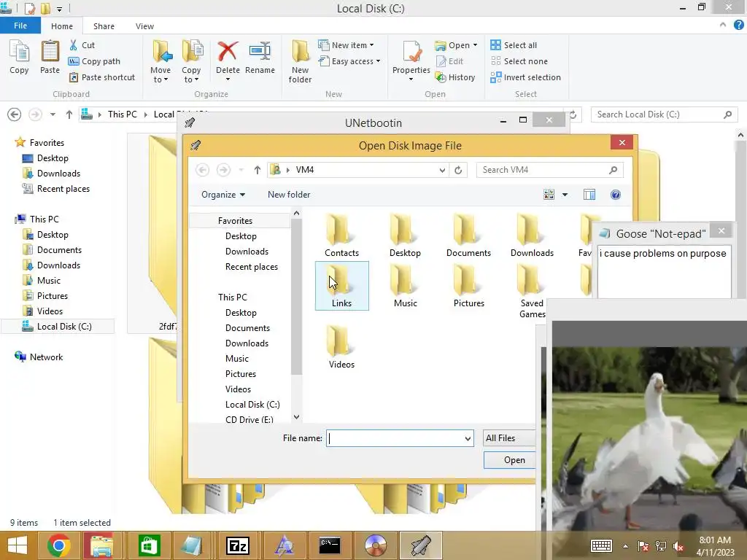This screenshot has width=747, height=560.
Task: Click the Search VM4 field
Action: 550,170
